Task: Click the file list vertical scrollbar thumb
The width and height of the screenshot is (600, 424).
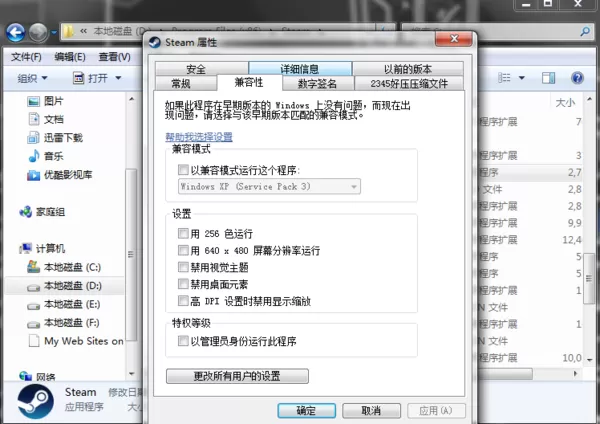Action: point(589,279)
